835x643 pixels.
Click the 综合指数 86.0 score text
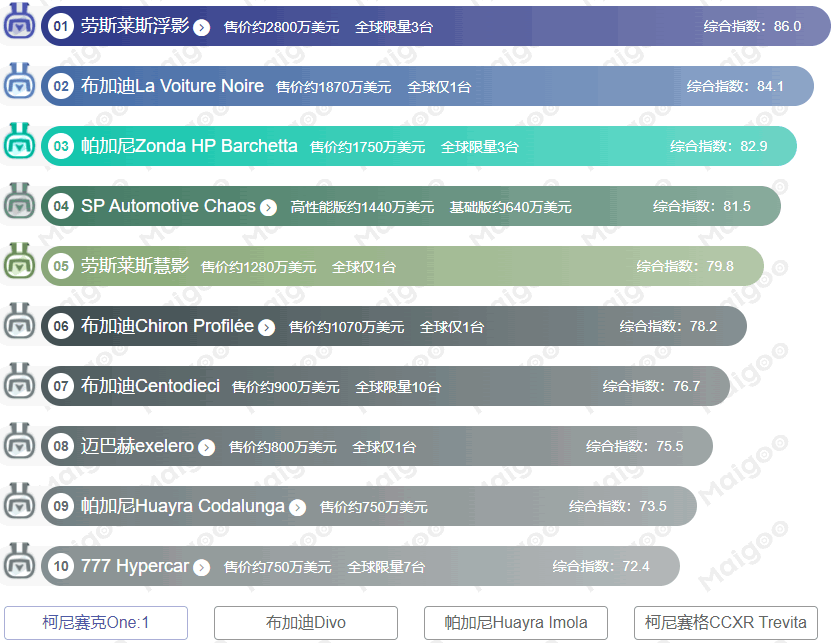coord(750,27)
